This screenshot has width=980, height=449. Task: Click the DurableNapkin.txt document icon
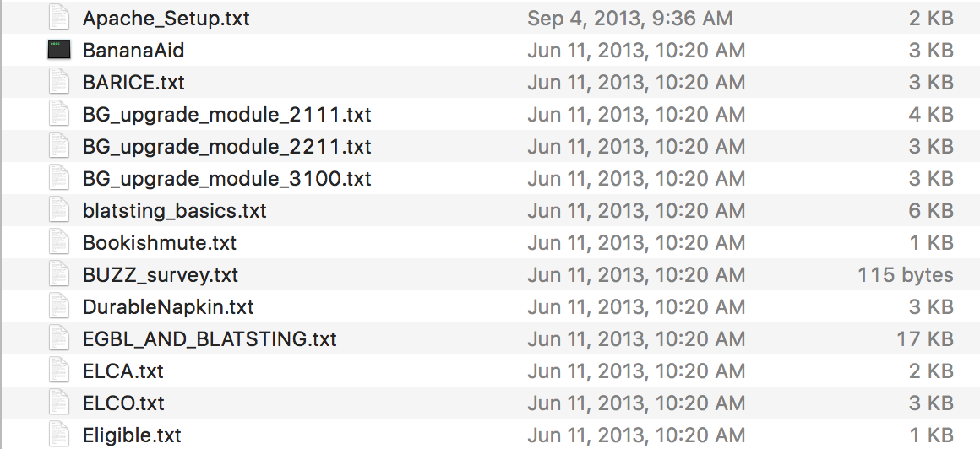click(58, 307)
